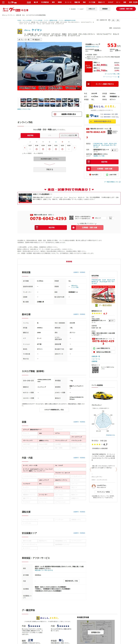138x644 pixels.
Task: Open the main white Porsche Cayman photo
Action: (x=50, y=66)
